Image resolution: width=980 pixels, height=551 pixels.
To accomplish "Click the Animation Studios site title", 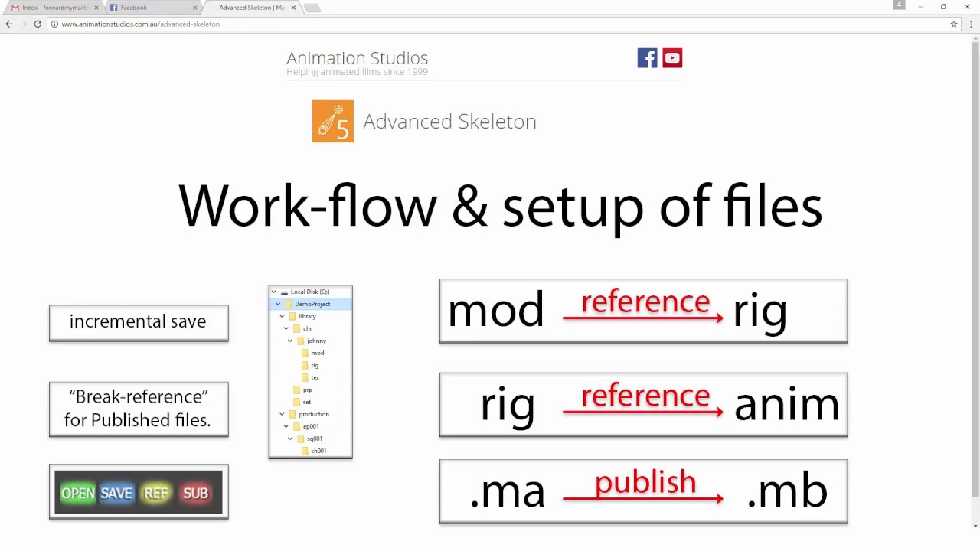I will 357,58.
